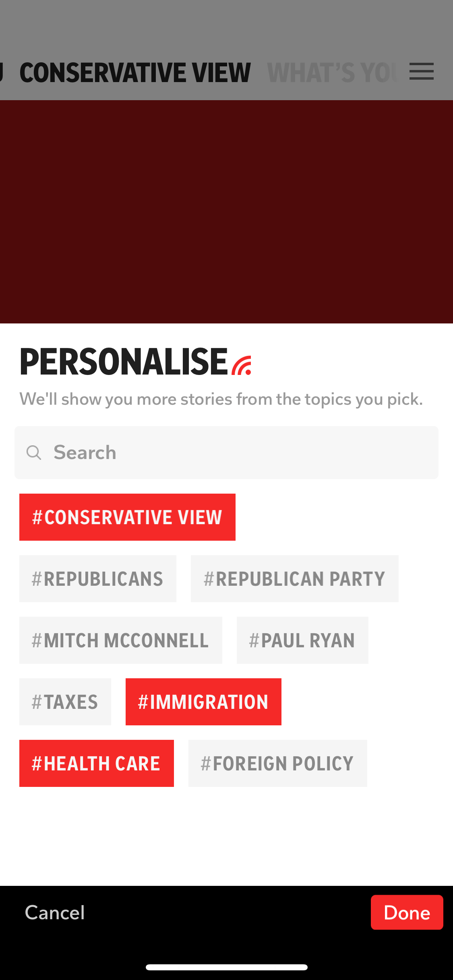Image resolution: width=453 pixels, height=980 pixels.
Task: Pick the #MITCH MCCONNELL topic
Action: (121, 640)
